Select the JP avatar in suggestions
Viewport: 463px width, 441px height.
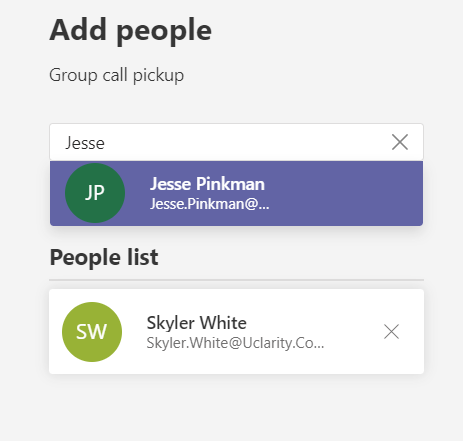(95, 193)
